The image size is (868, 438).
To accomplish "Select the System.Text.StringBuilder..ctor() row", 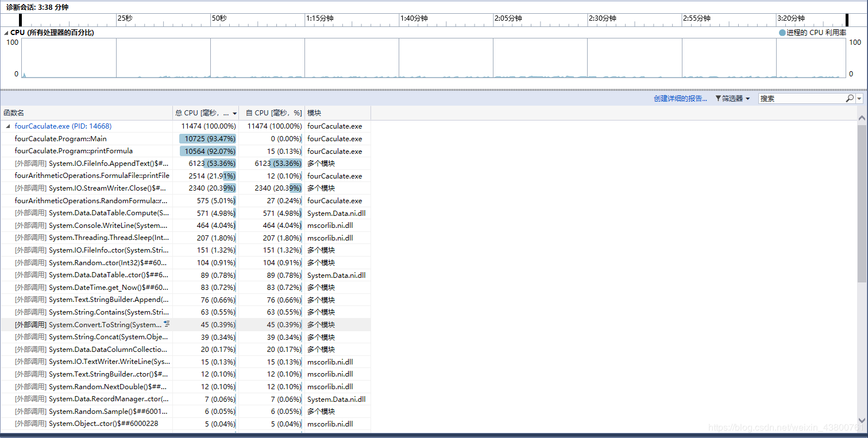I will [x=185, y=374].
